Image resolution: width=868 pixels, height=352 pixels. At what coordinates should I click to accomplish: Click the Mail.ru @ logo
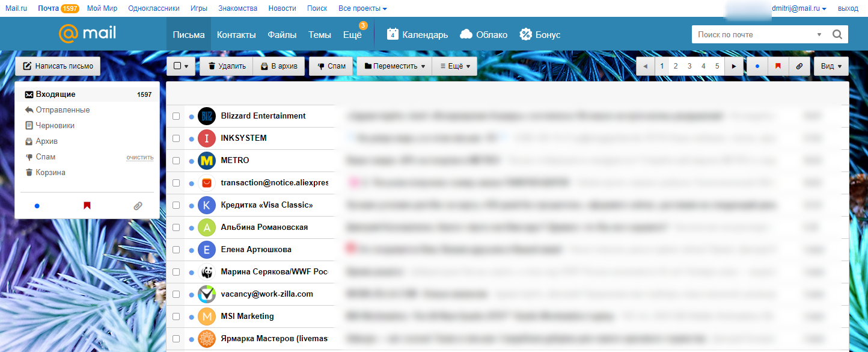tap(88, 34)
